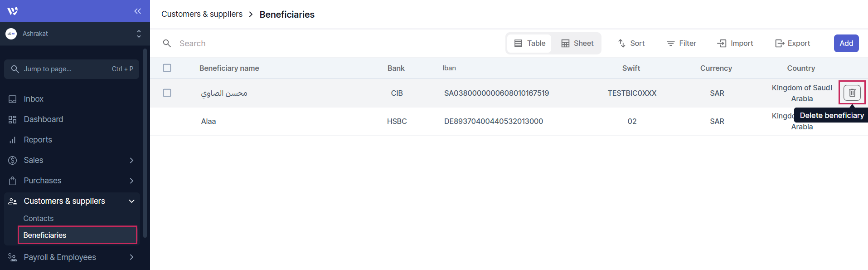
Task: Open the Filter options
Action: tap(681, 44)
